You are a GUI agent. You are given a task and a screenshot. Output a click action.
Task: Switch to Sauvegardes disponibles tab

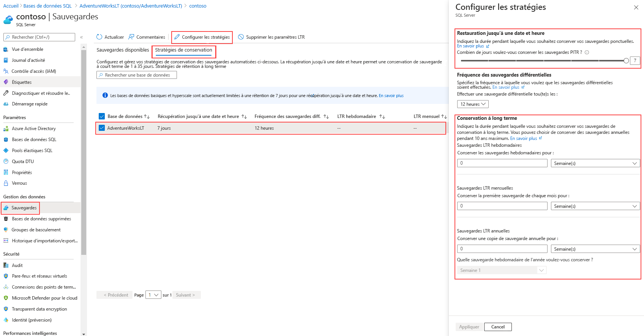click(123, 50)
